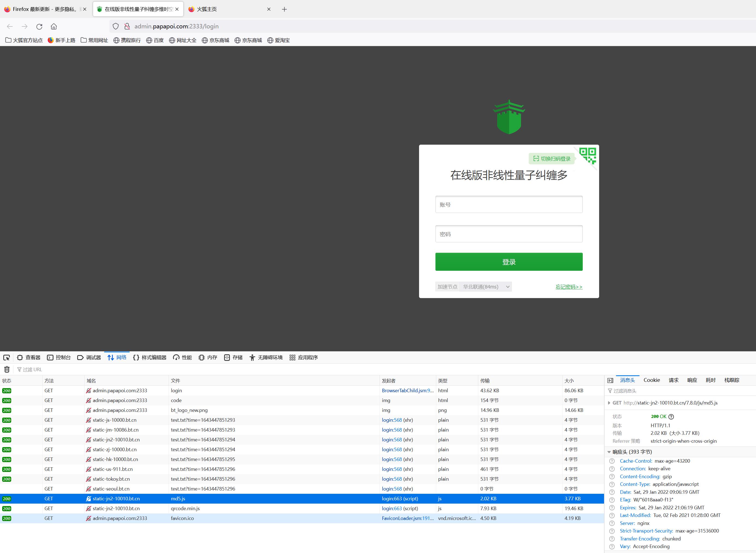Focus the 密码 input field

coord(509,234)
